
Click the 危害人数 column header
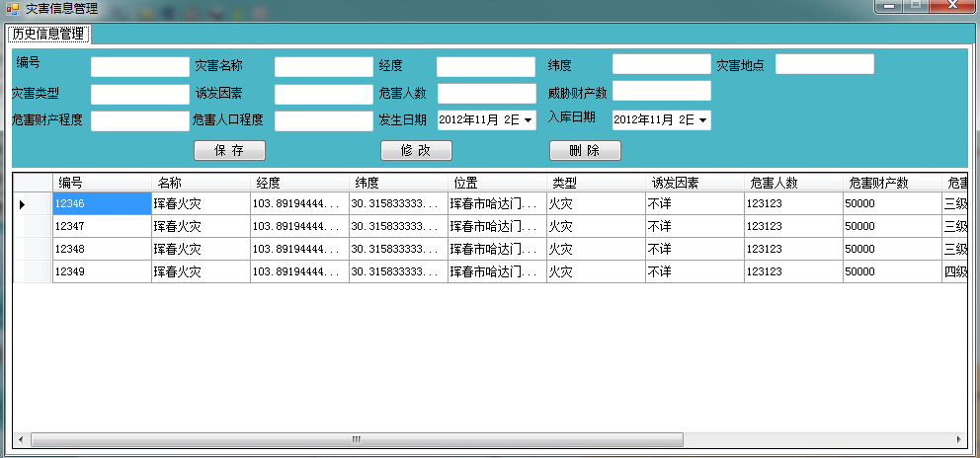point(793,183)
